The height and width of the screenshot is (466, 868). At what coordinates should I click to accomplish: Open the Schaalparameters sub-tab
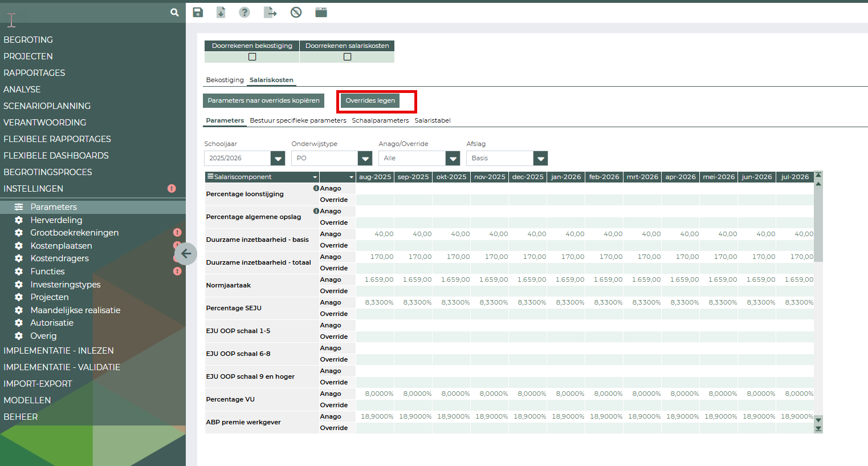pyautogui.click(x=380, y=120)
